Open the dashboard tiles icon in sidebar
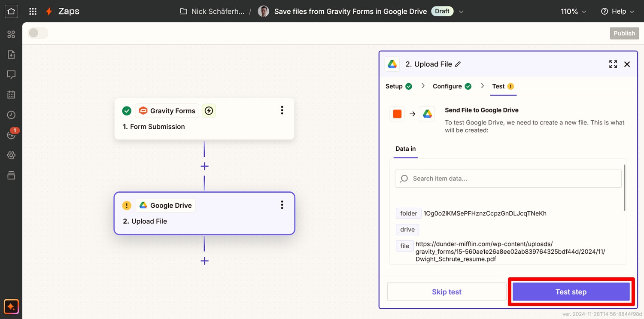644x319 pixels. click(11, 34)
